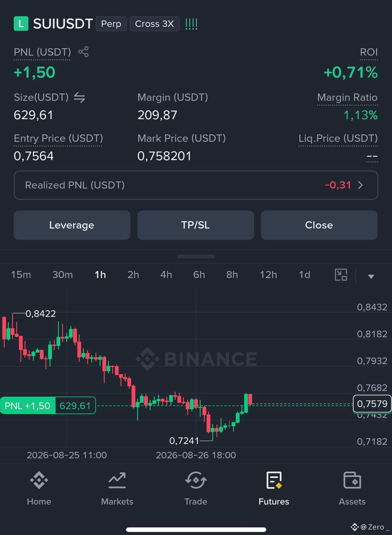Tap the Cross 3X margin mode tag
Image resolution: width=392 pixels, height=535 pixels.
(x=154, y=24)
